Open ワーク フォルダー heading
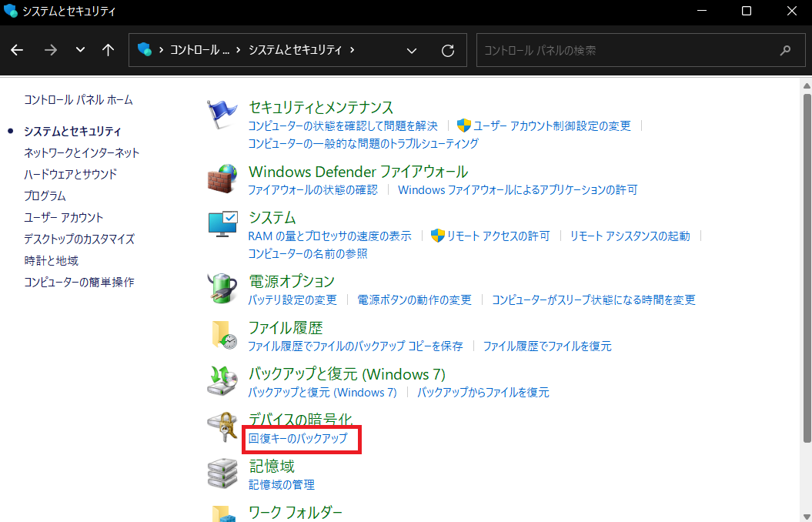 (x=296, y=512)
